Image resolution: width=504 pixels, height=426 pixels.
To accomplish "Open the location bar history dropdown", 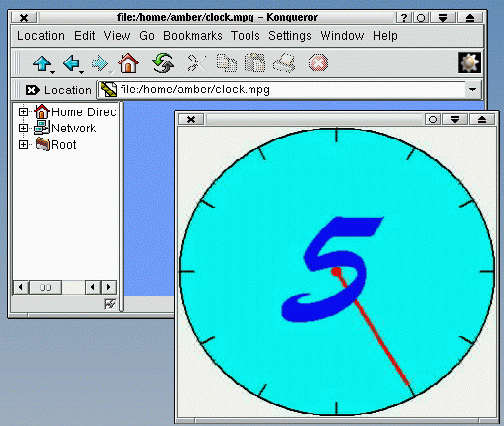I will (x=472, y=89).
